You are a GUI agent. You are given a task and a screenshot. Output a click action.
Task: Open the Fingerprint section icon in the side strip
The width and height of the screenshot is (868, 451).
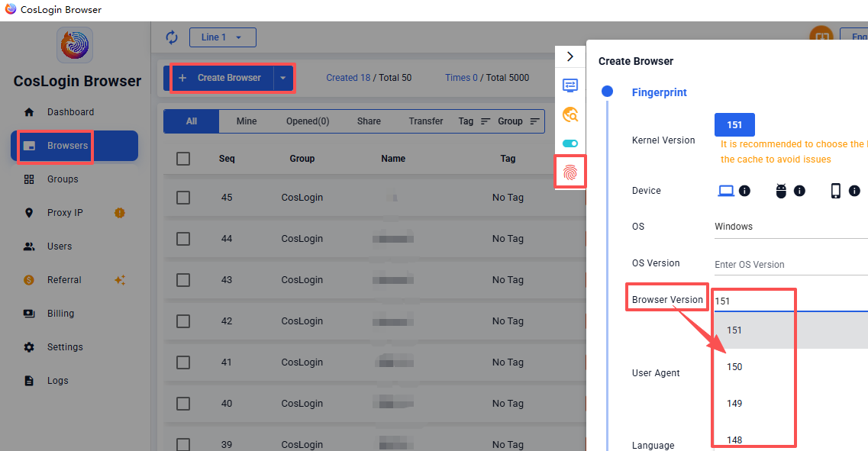coord(570,172)
